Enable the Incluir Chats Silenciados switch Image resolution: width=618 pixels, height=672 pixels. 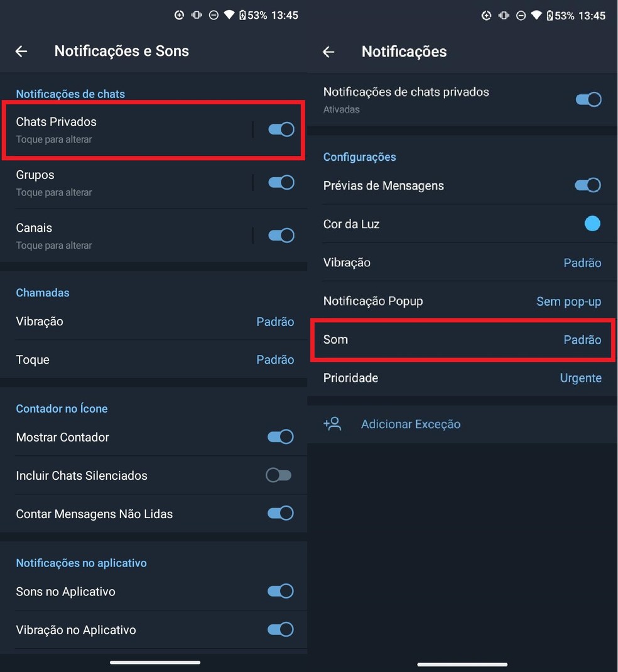(278, 475)
